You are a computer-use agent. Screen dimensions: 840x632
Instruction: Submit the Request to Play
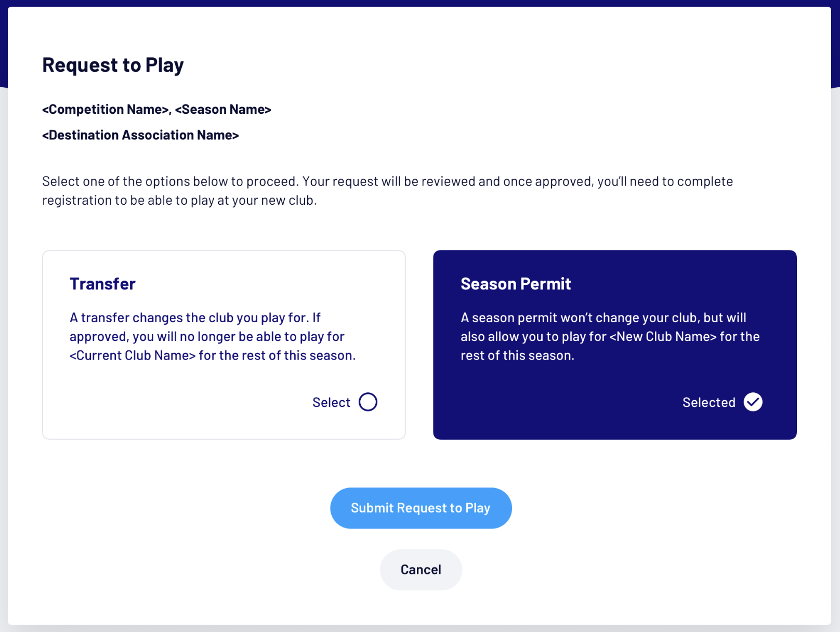(421, 508)
